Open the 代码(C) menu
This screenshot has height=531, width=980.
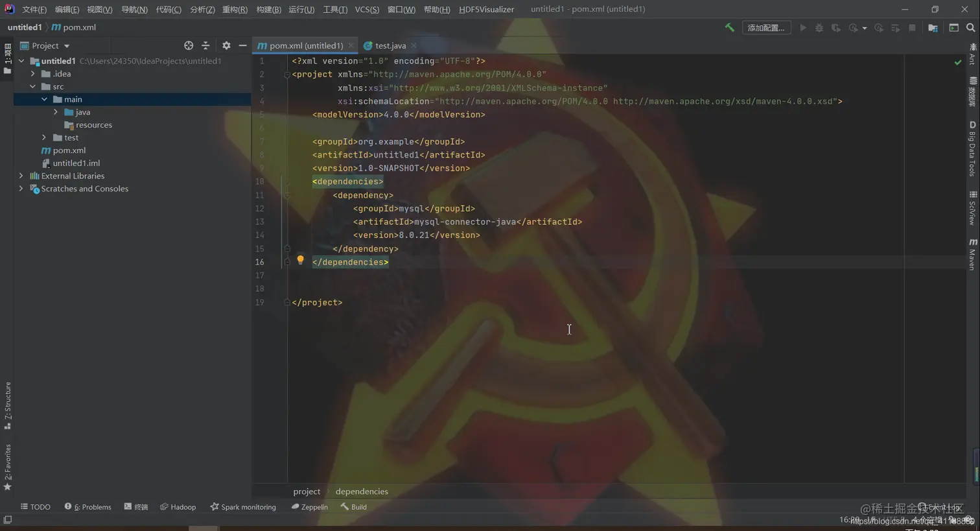point(169,9)
